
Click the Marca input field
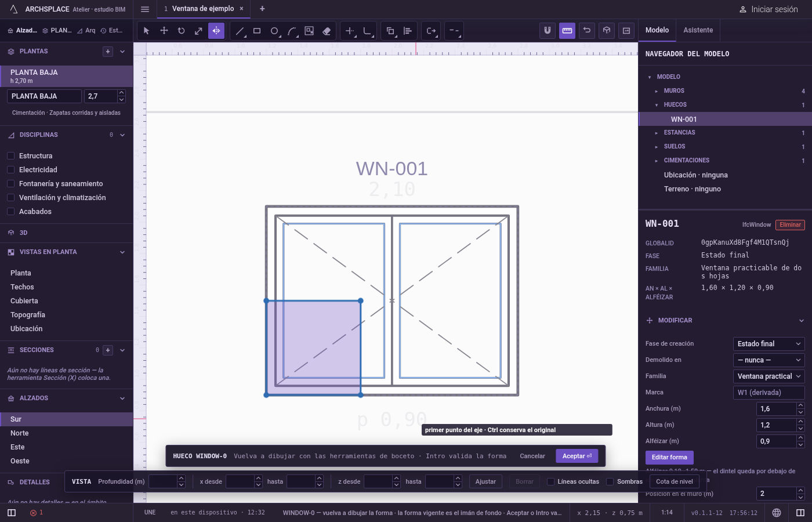pyautogui.click(x=768, y=393)
